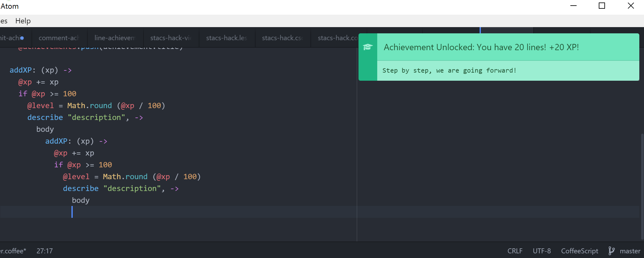This screenshot has height=258, width=644.
Task: Select the stacs-hack.cs tab
Action: click(283, 38)
